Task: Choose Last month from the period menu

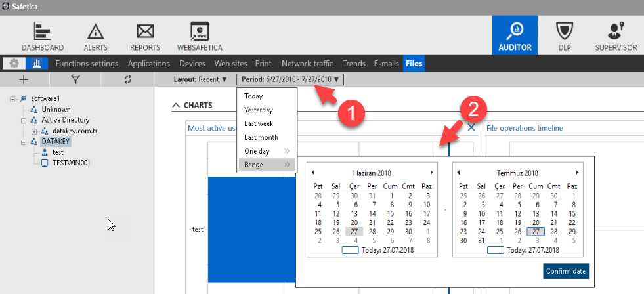Action: [x=267, y=138]
